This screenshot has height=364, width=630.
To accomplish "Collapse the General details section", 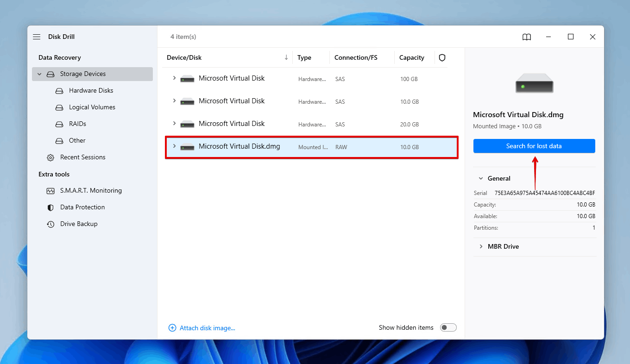I will [x=480, y=178].
